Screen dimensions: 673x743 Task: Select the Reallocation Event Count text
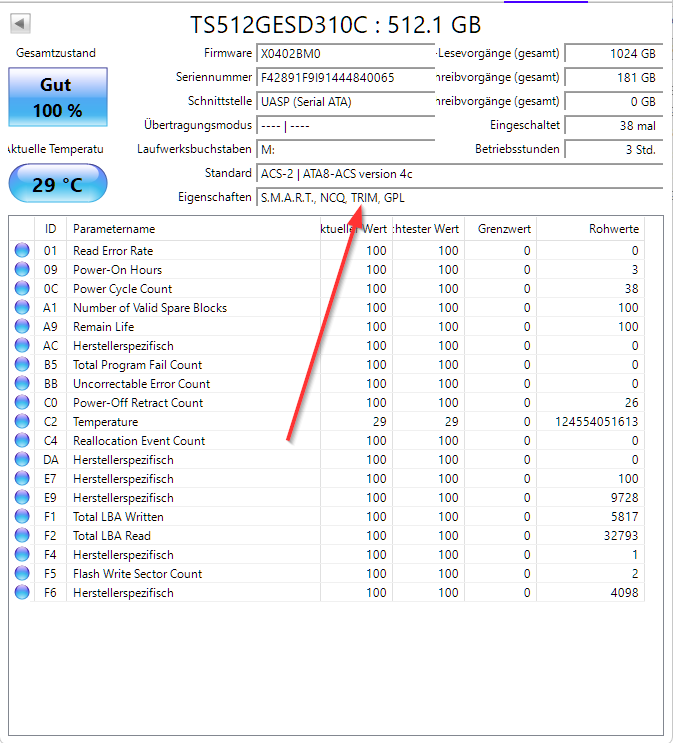[x=139, y=441]
